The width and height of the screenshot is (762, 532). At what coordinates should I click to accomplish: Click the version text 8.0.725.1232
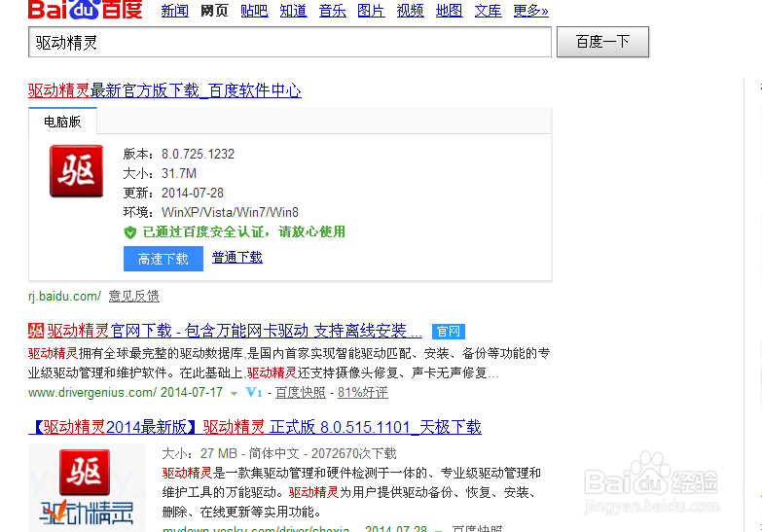[x=198, y=154]
